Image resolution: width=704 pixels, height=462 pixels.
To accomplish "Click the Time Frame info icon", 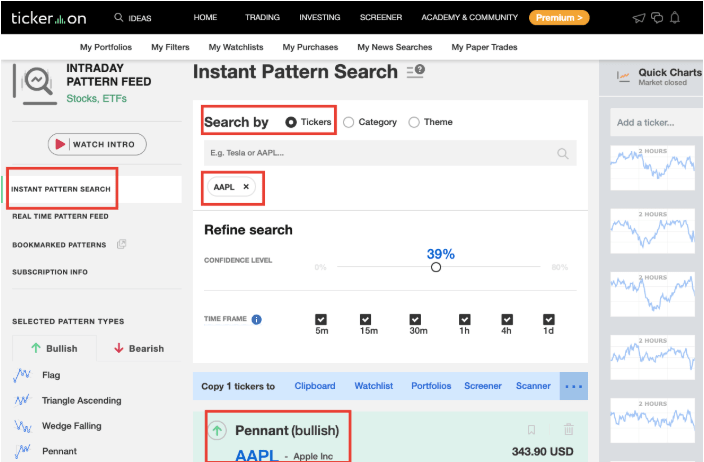I will [x=256, y=319].
